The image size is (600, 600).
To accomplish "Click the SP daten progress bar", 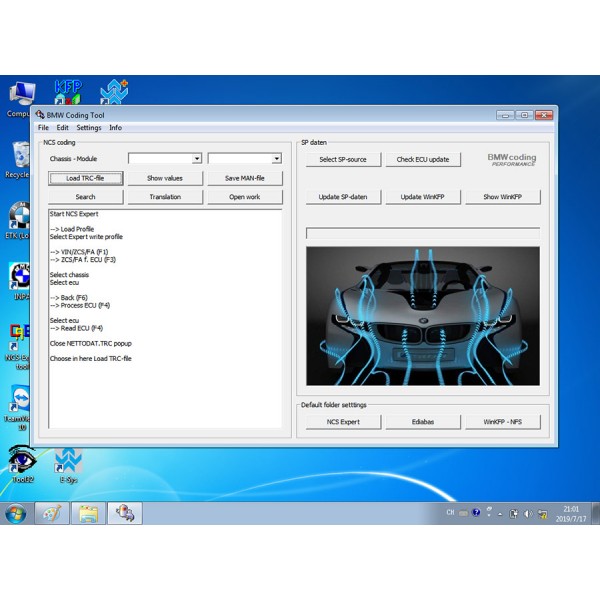I will click(x=423, y=233).
